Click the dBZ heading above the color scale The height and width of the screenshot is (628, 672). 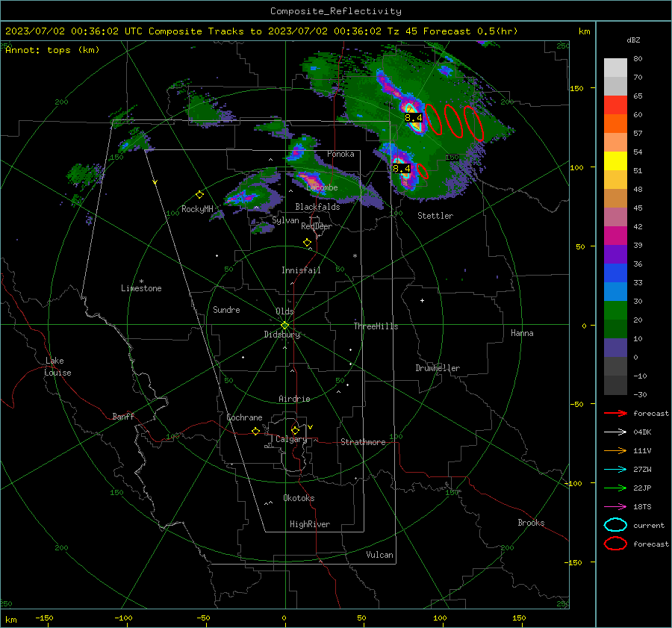(x=633, y=40)
